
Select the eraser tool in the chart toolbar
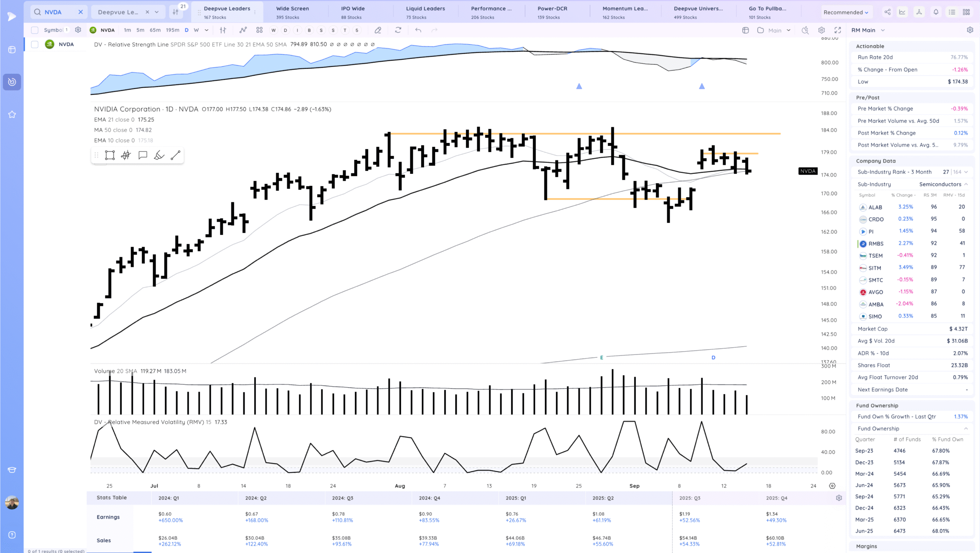click(x=378, y=30)
